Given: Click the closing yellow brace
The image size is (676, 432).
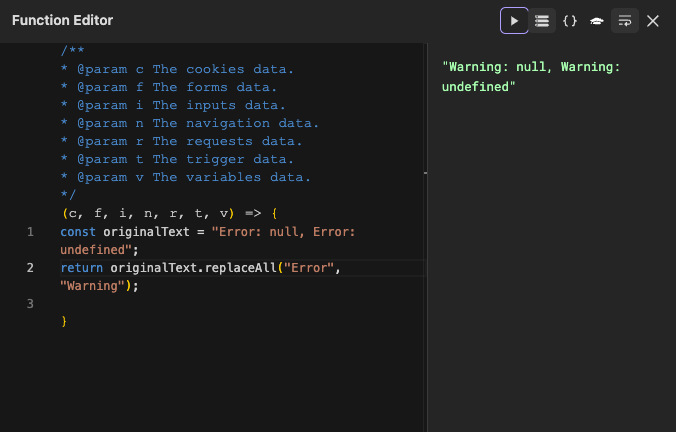Looking at the screenshot, I should pos(64,322).
